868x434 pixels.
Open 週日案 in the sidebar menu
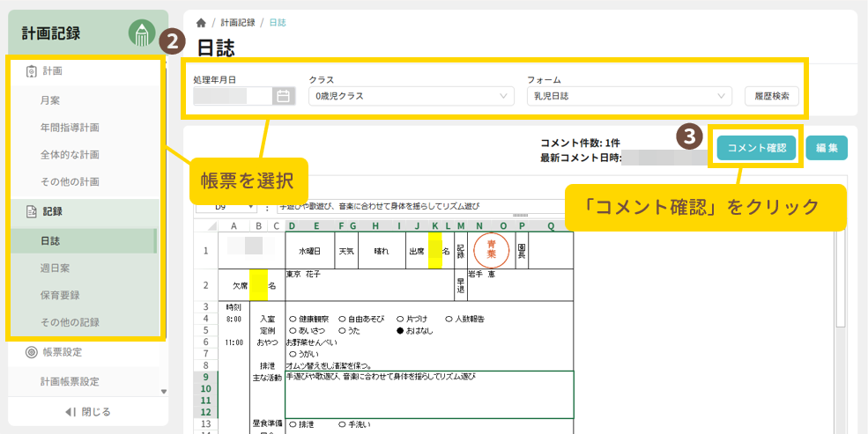56,267
